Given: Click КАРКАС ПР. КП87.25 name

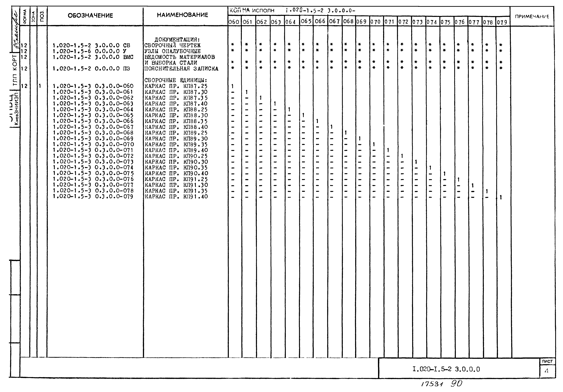Looking at the screenshot, I should tap(176, 86).
